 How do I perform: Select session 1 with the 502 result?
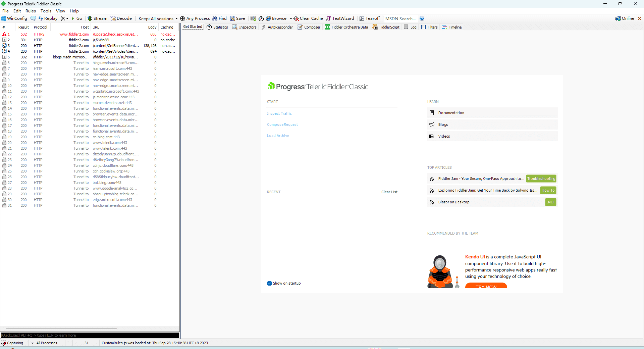tap(90, 34)
